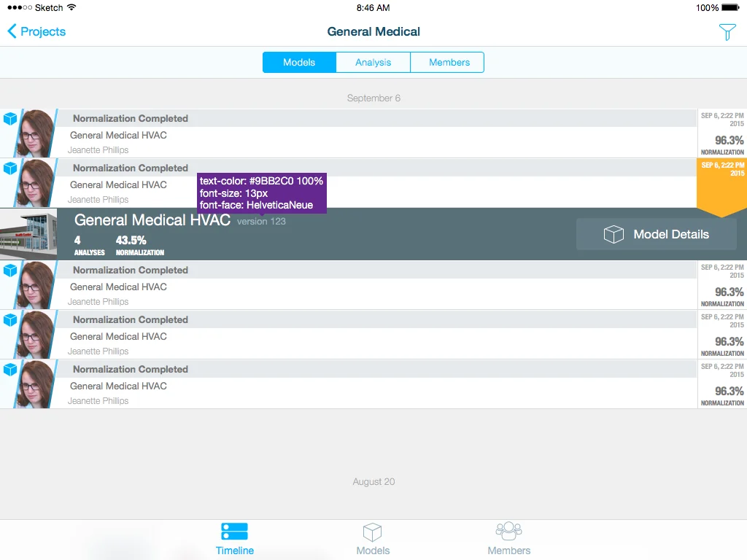Open the filter funnel icon
The height and width of the screenshot is (560, 747).
coord(727,32)
